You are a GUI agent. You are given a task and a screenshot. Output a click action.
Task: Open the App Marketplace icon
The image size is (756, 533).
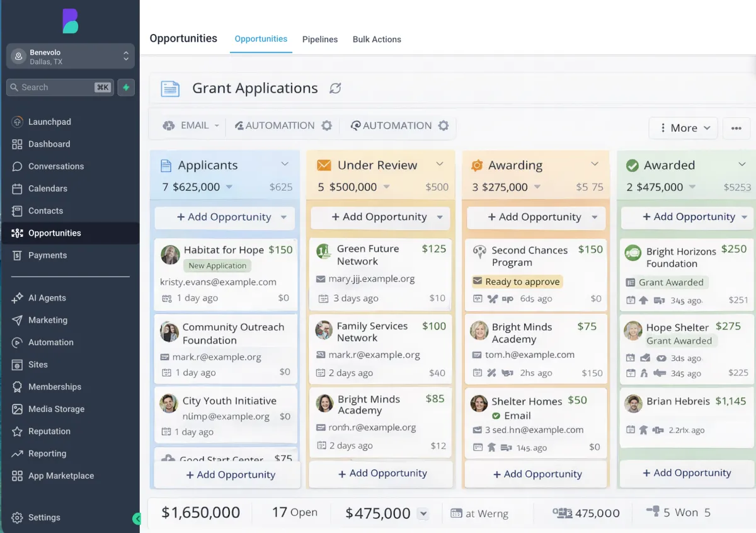tap(18, 476)
